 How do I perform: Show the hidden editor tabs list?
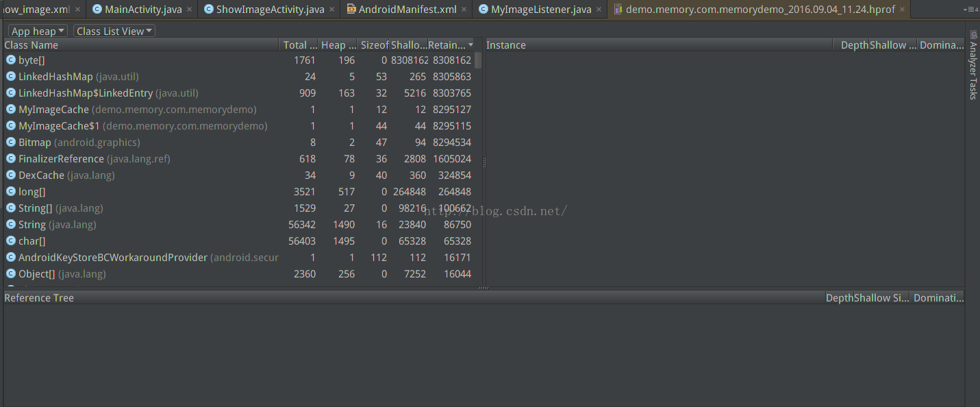click(970, 10)
